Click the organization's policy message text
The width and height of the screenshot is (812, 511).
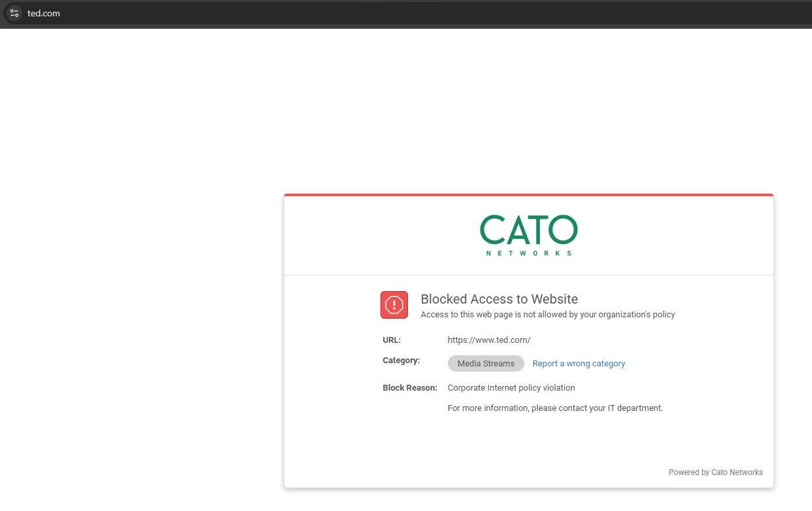pyautogui.click(x=547, y=315)
